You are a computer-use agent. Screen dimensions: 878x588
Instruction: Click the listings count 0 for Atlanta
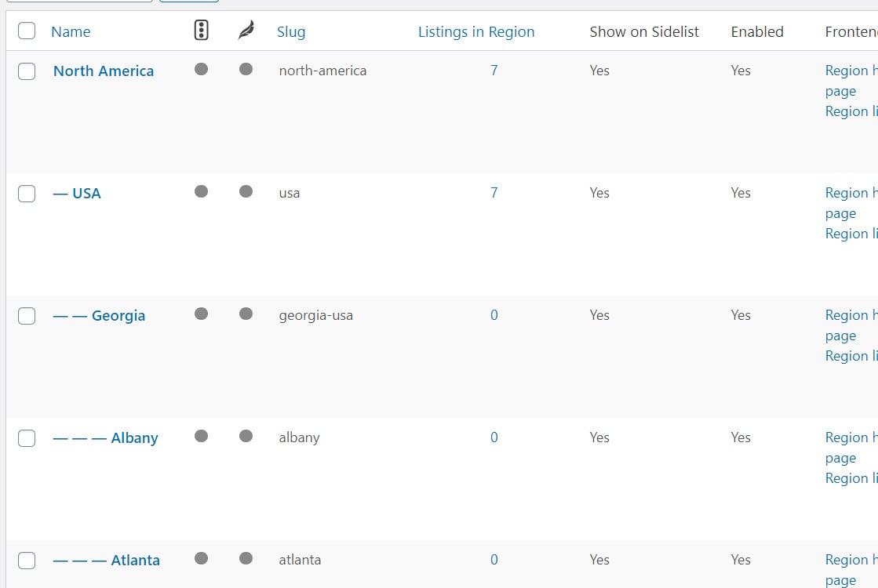point(494,560)
